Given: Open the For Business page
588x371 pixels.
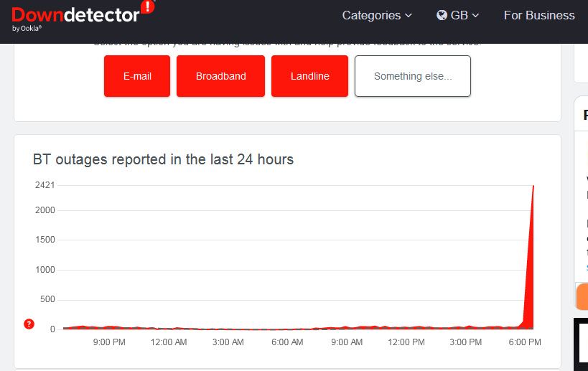Looking at the screenshot, I should [x=538, y=15].
